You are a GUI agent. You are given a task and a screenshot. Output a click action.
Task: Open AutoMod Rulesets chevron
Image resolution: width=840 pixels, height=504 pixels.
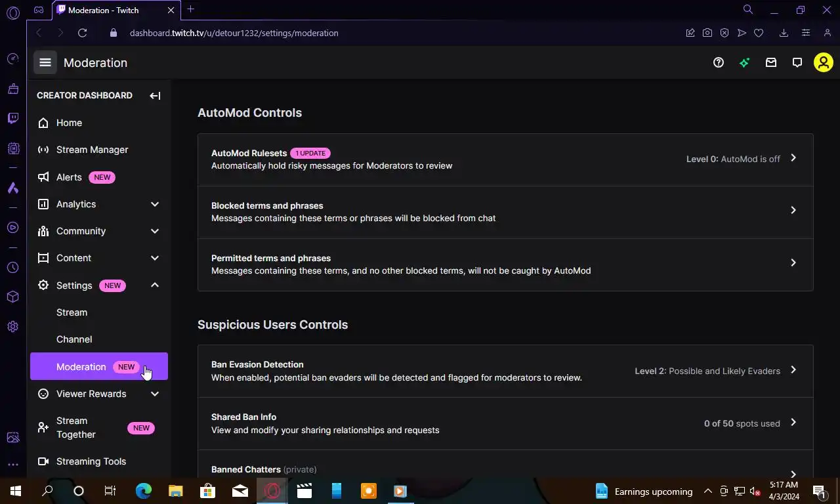click(x=793, y=158)
